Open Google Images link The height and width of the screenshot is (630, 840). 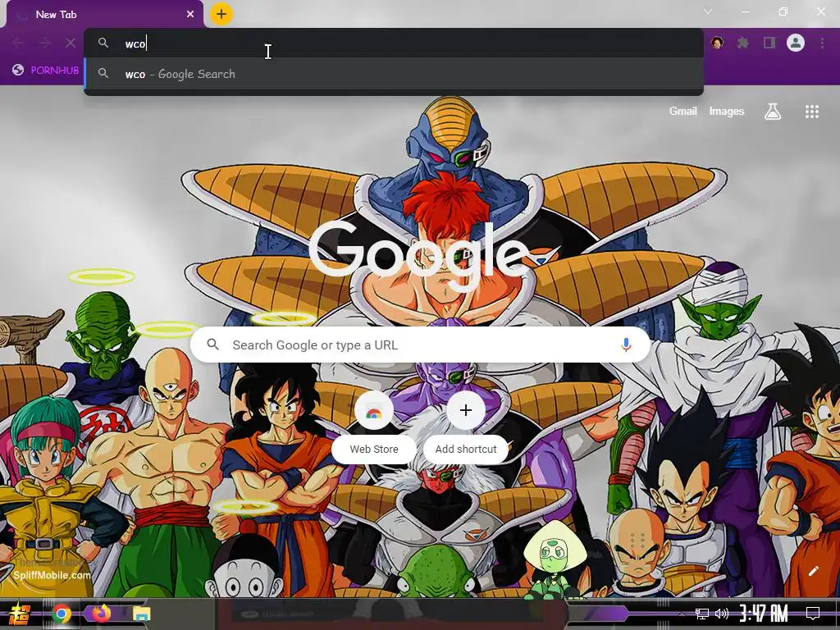click(727, 112)
